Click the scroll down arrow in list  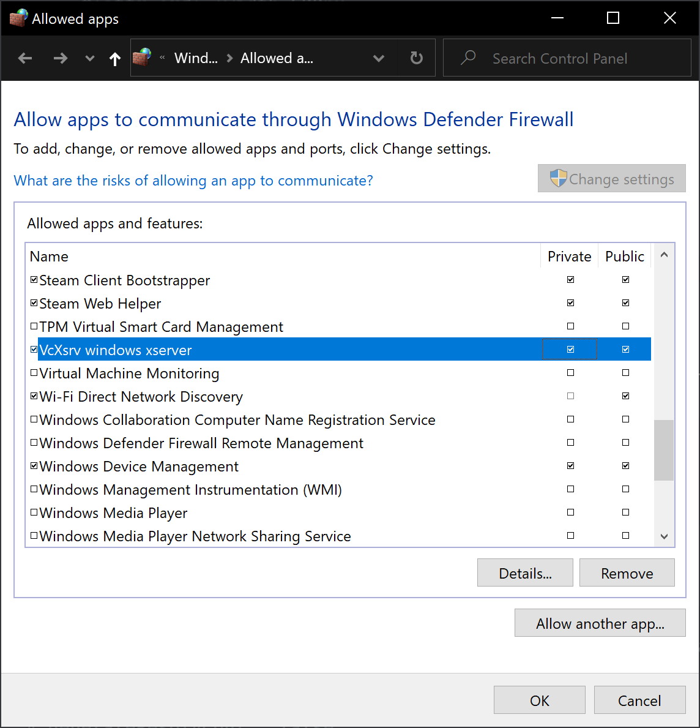664,536
